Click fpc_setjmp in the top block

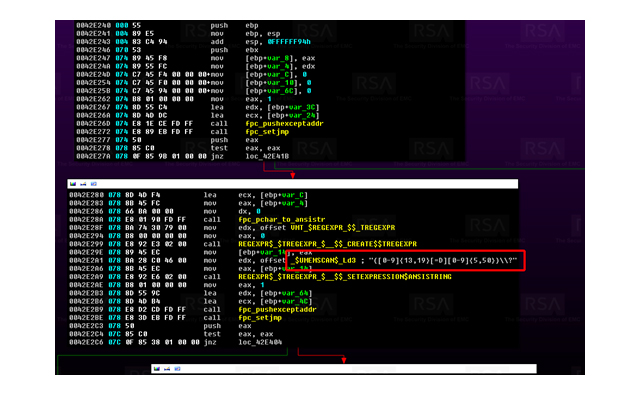tap(259, 131)
